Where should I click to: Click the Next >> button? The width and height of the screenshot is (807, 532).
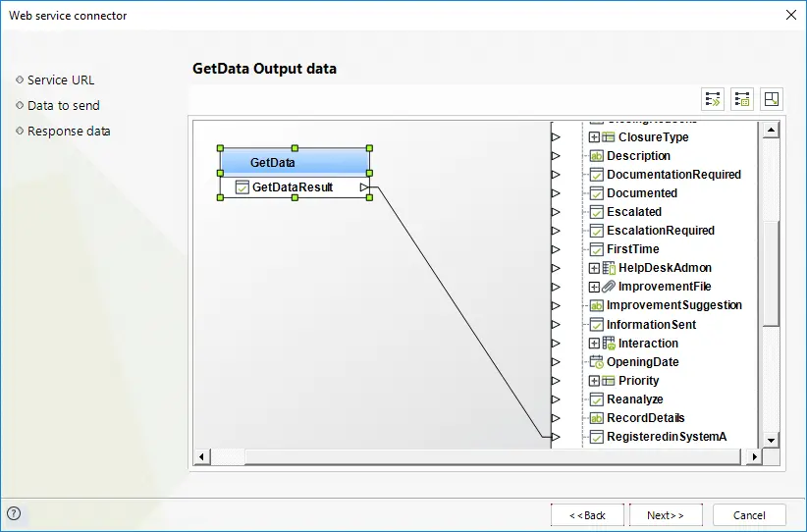666,515
